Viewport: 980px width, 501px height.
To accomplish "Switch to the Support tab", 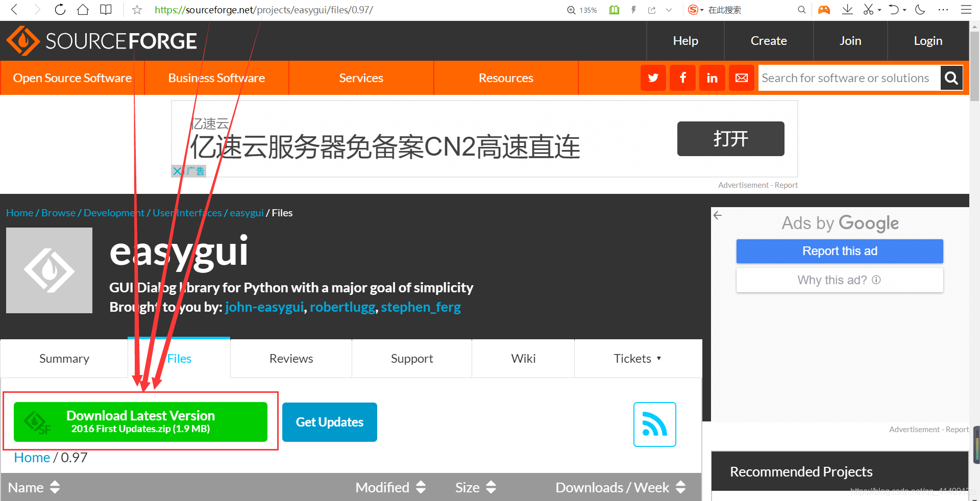I will (x=412, y=359).
